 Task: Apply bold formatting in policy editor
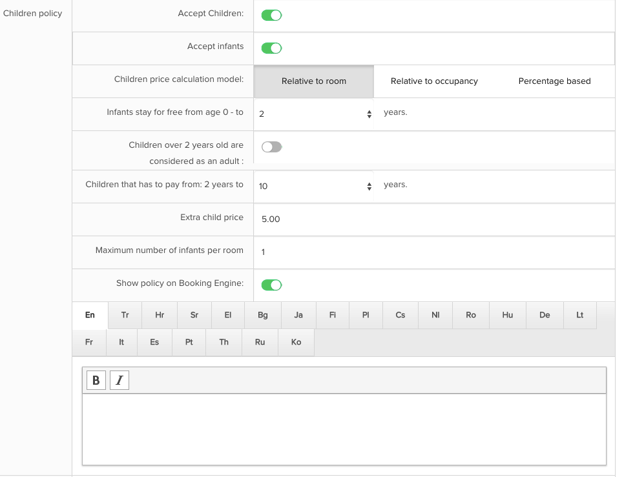click(96, 380)
